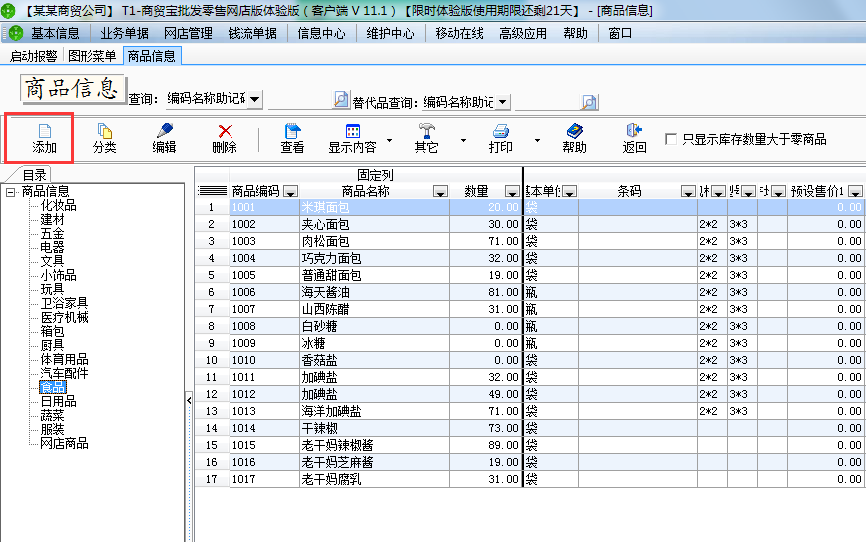This screenshot has width=866, height=542.
Task: Select 卫浴家具 in the category tree
Action: (x=65, y=303)
